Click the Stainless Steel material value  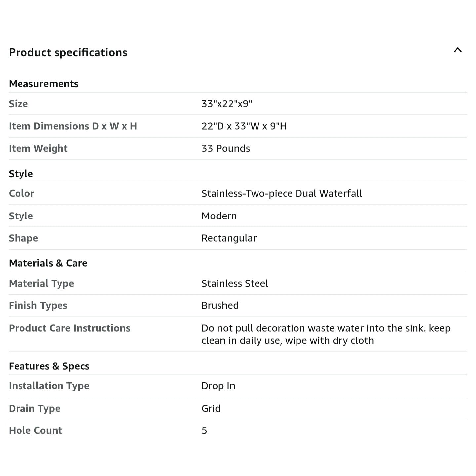point(235,283)
